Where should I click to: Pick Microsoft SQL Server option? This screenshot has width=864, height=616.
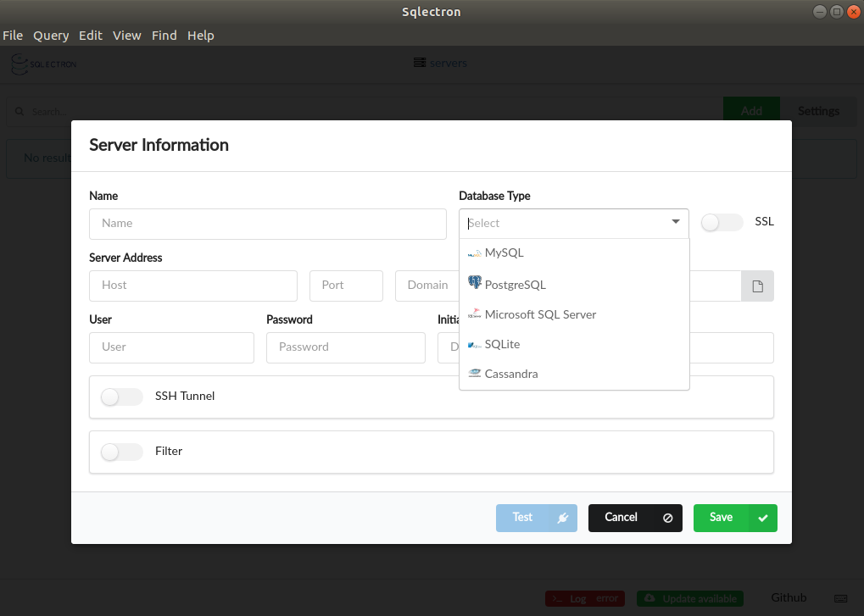coord(574,314)
